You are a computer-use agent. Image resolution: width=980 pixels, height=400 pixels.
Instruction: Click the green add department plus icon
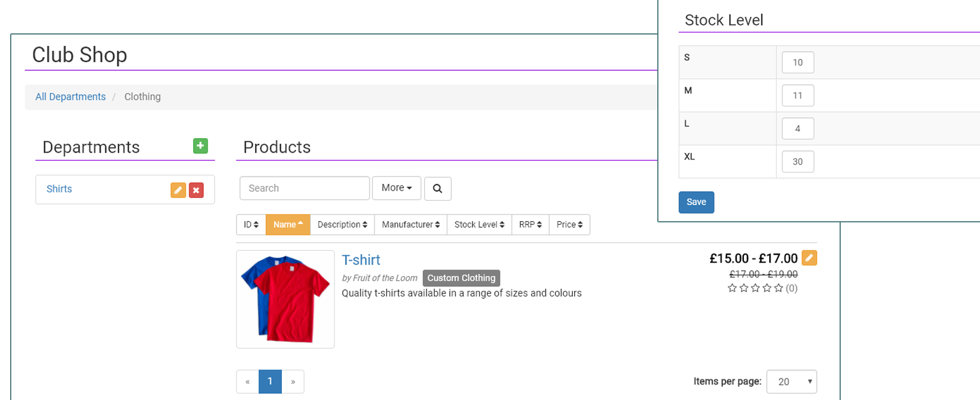[x=200, y=146]
